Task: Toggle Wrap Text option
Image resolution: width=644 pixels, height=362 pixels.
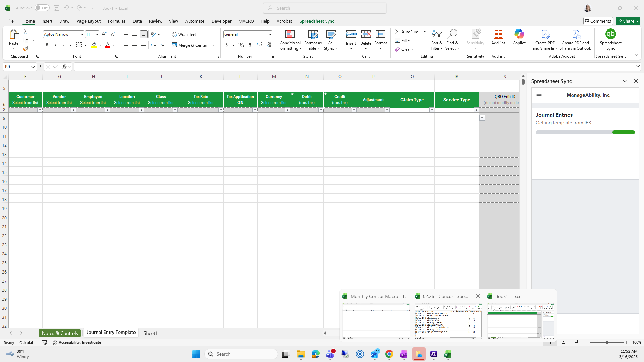Action: [184, 34]
